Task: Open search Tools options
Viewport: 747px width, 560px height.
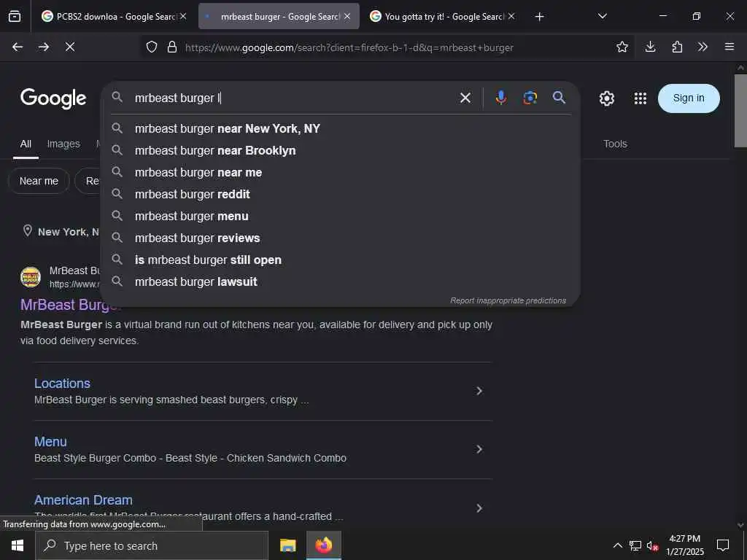Action: pyautogui.click(x=615, y=144)
